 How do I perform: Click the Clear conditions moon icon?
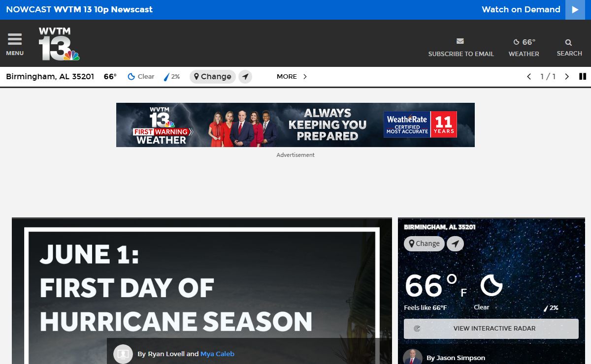coord(131,77)
